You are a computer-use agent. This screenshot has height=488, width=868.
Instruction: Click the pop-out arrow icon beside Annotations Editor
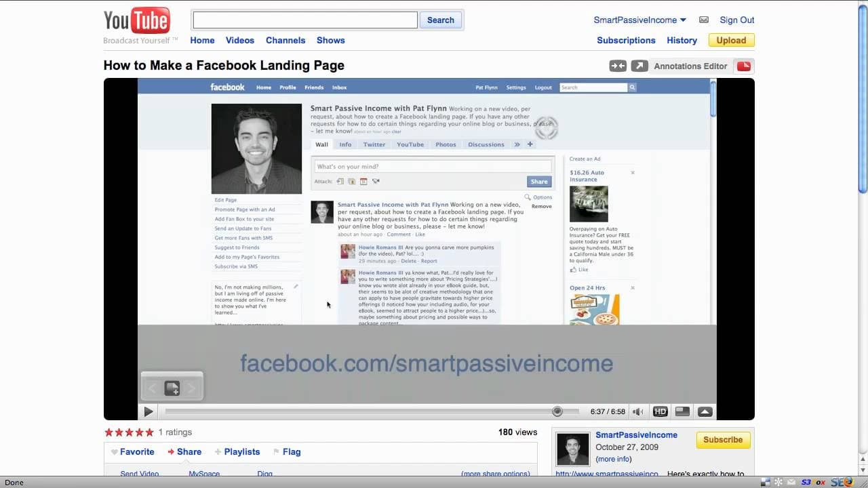point(639,66)
